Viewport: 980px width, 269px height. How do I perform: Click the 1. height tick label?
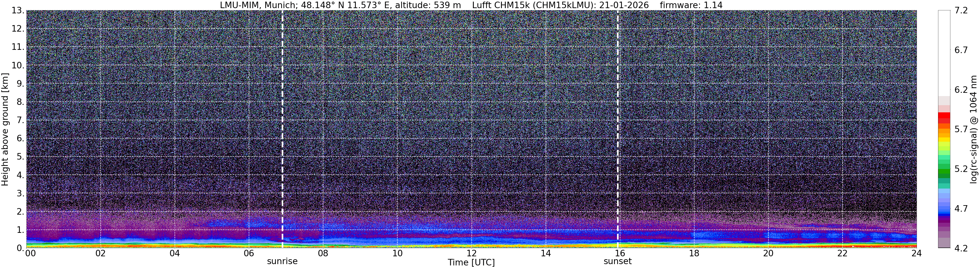tap(20, 230)
